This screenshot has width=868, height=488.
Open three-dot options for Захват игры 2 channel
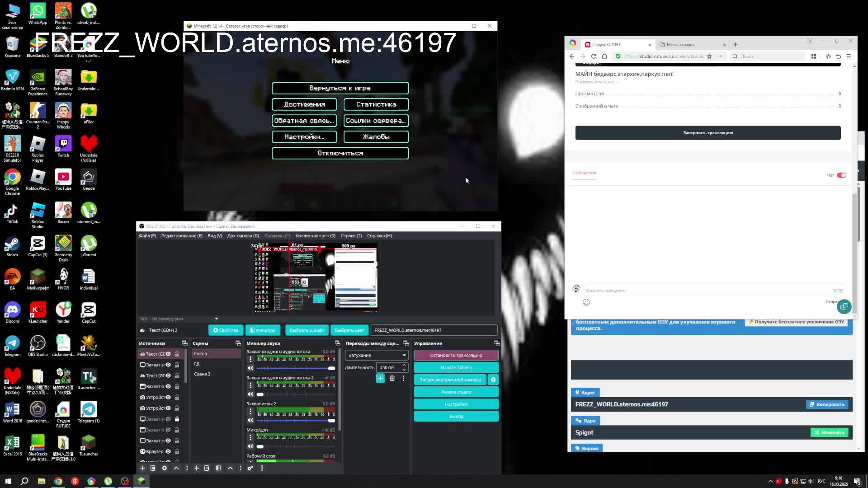click(x=250, y=411)
